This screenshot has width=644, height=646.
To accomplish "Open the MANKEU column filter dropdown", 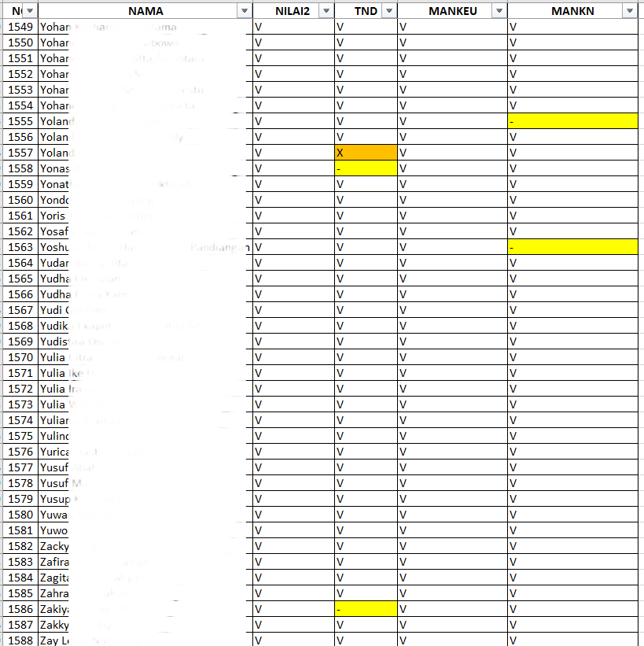I will point(499,11).
